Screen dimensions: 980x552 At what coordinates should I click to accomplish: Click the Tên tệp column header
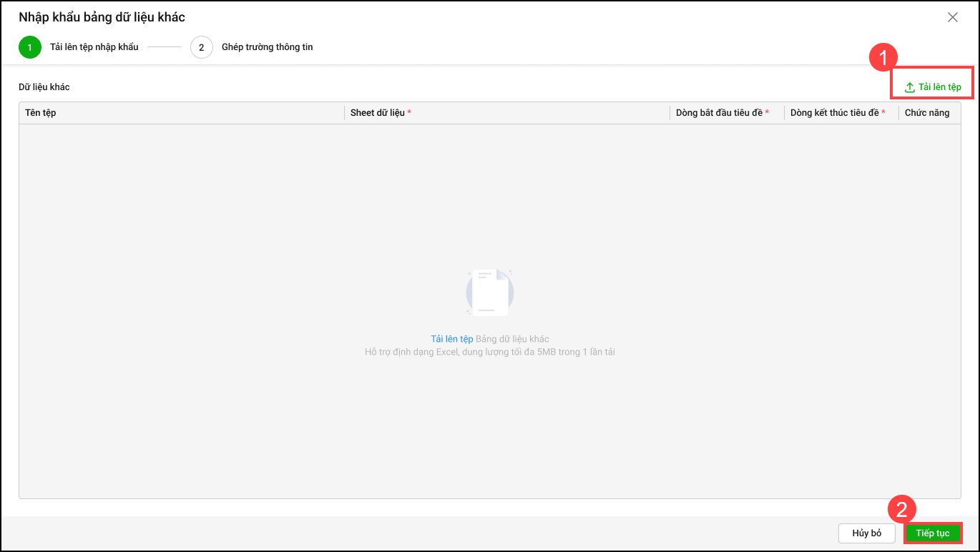point(41,113)
